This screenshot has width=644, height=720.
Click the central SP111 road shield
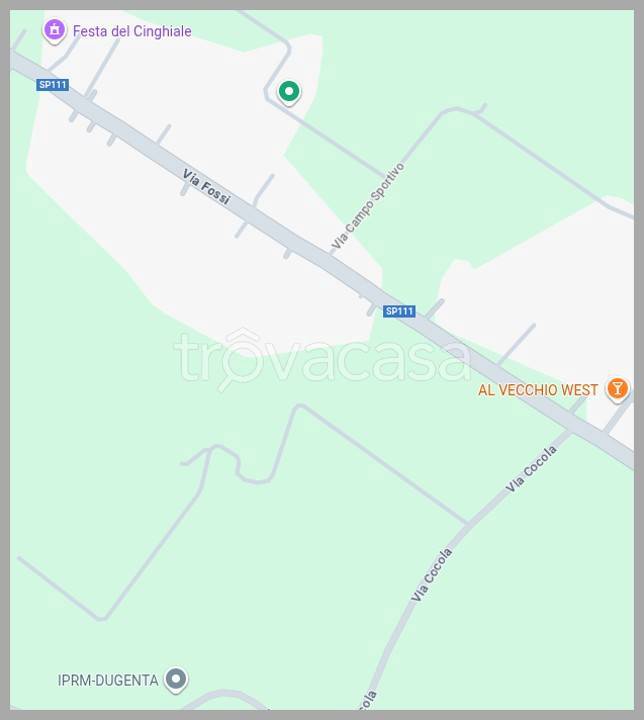(399, 311)
